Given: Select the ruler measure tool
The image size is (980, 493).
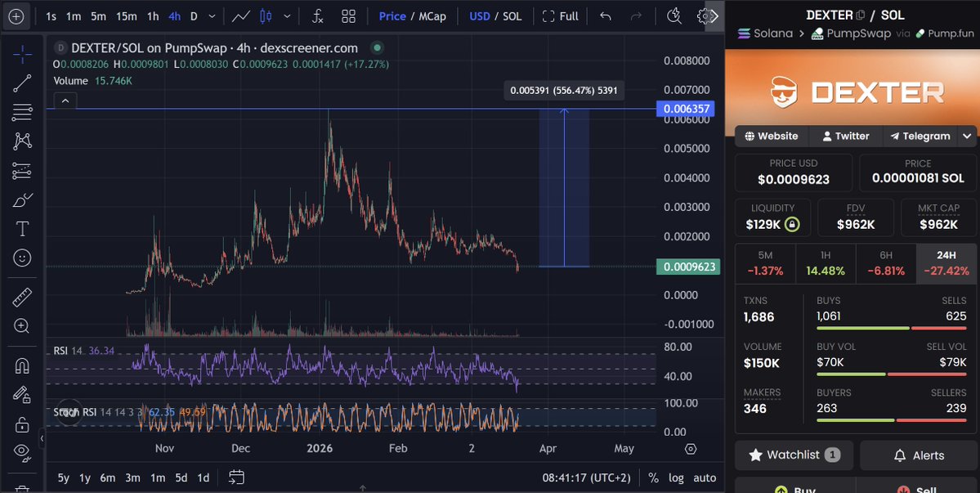Looking at the screenshot, I should click(22, 297).
